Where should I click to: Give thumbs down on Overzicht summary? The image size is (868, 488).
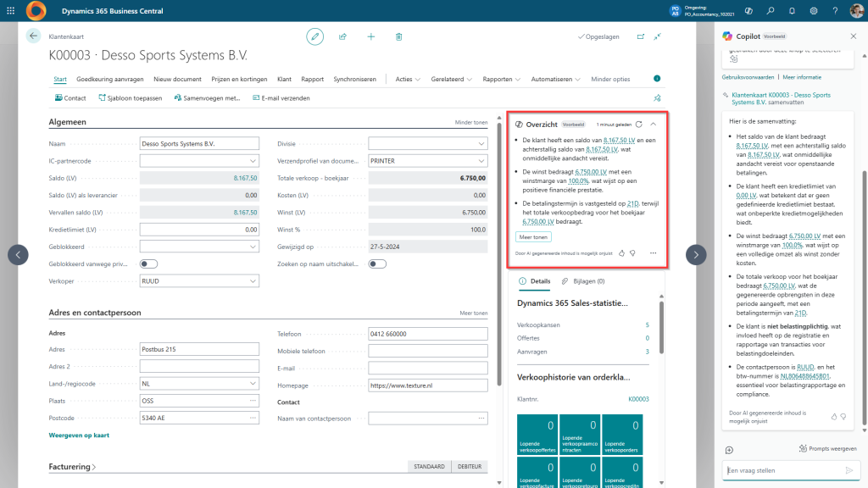pyautogui.click(x=632, y=252)
